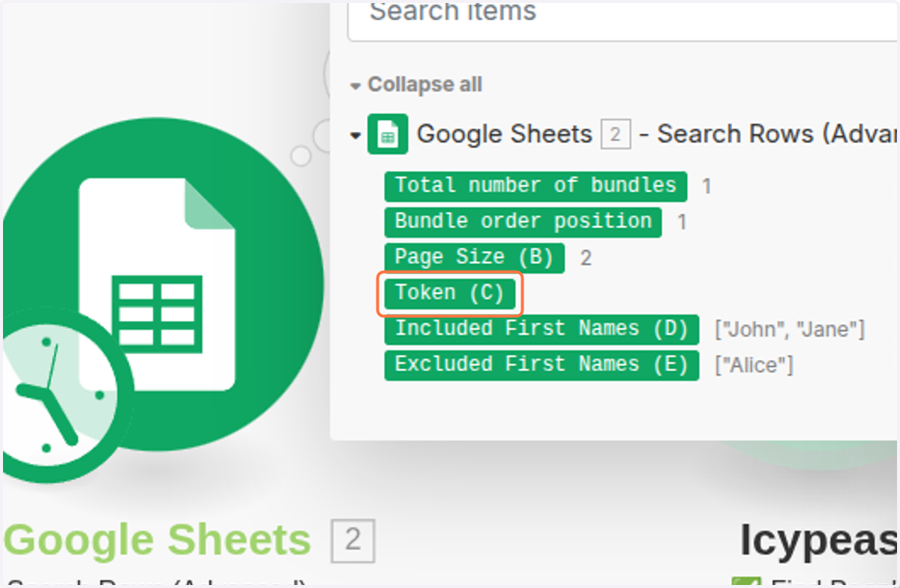Click the small Google Sheets icon in list

coord(388,134)
